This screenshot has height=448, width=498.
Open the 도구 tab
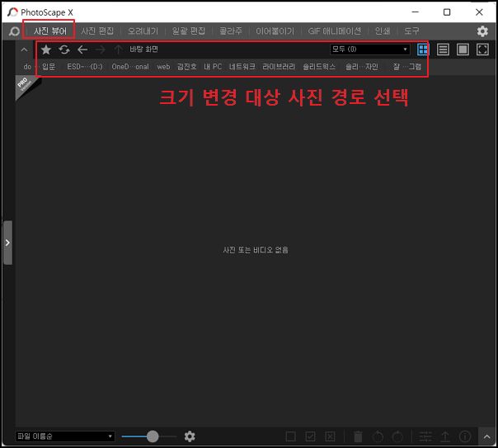411,31
